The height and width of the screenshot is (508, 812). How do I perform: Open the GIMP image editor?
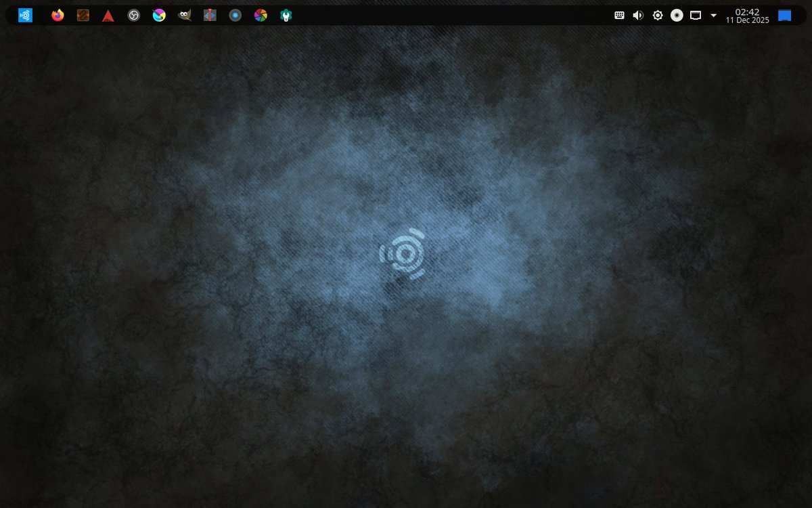coord(184,14)
